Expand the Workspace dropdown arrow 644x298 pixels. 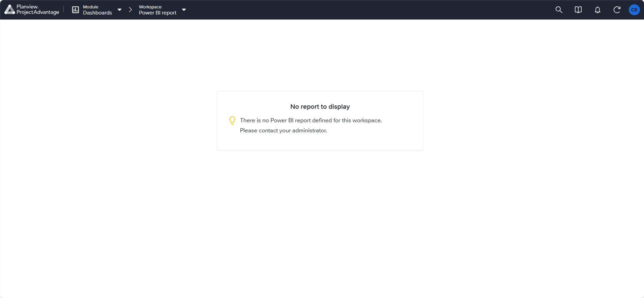184,10
